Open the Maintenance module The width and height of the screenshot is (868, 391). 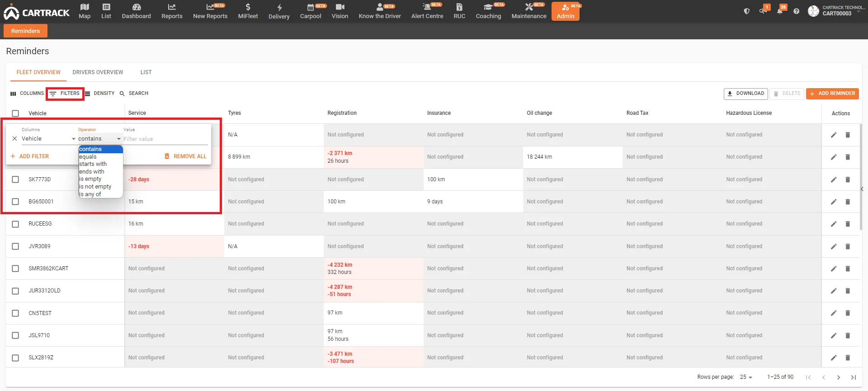pos(529,11)
